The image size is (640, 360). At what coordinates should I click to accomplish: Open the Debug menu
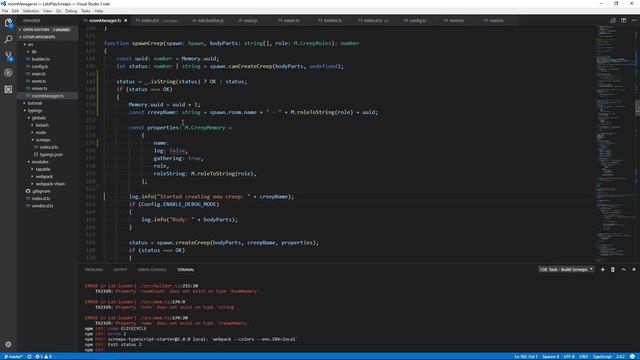pyautogui.click(x=71, y=11)
